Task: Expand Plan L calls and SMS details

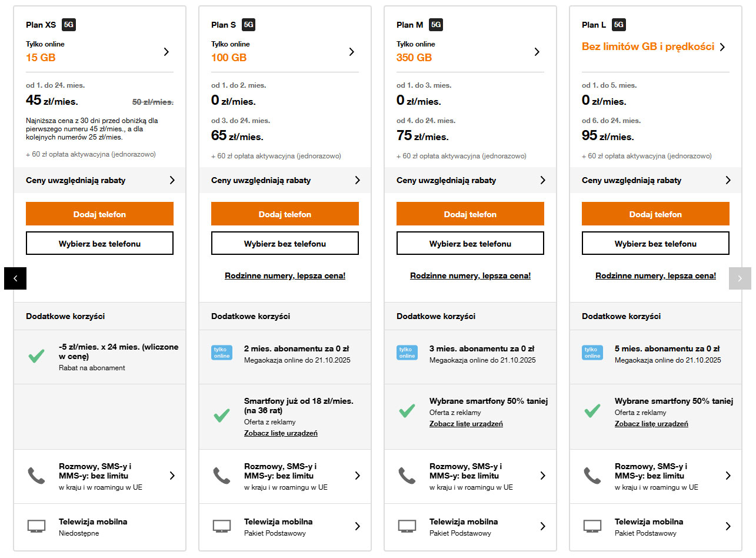Action: 728,476
